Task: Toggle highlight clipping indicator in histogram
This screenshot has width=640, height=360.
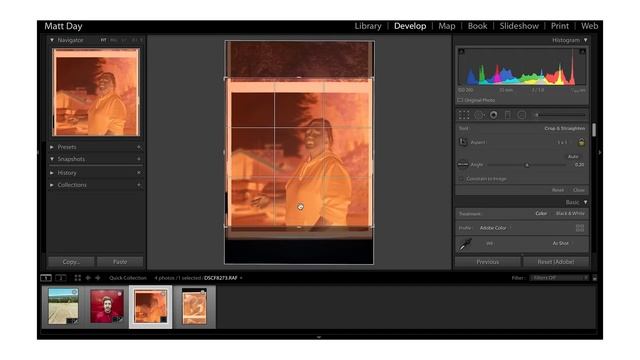Action: [x=582, y=52]
